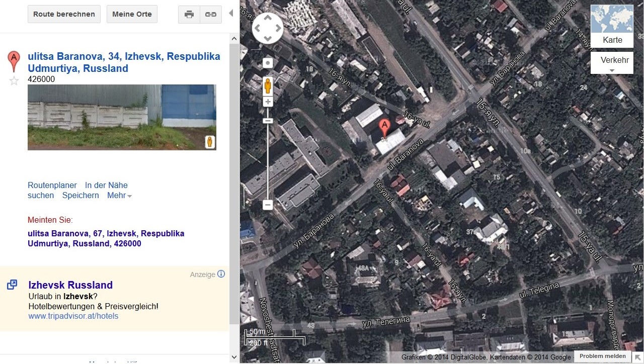
Task: Zoom out with the minus button
Action: [268, 205]
